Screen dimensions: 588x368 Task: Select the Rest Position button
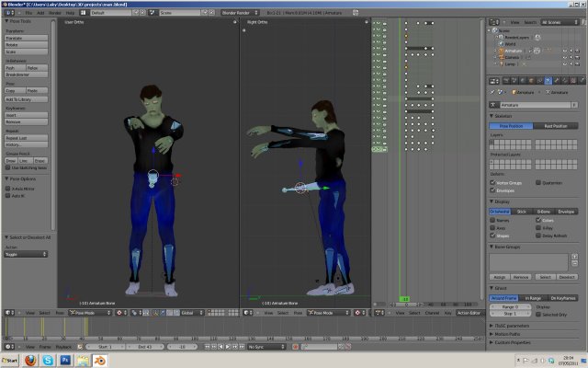(556, 126)
